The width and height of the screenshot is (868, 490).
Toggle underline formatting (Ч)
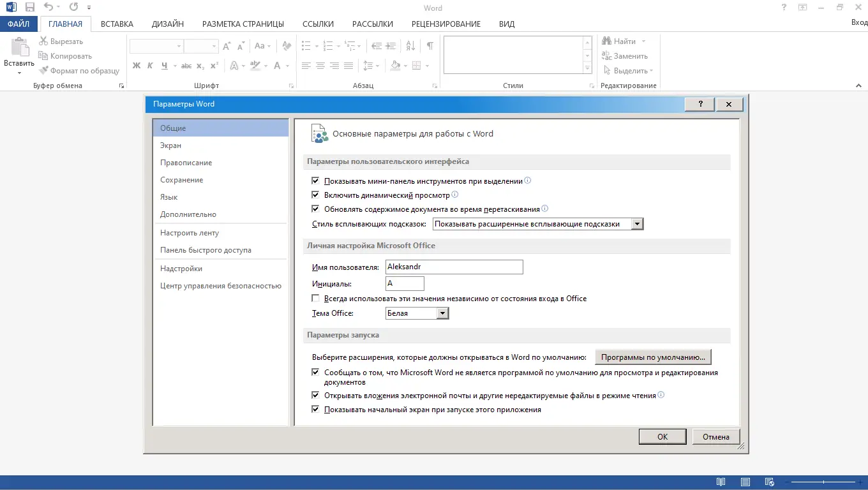(165, 66)
